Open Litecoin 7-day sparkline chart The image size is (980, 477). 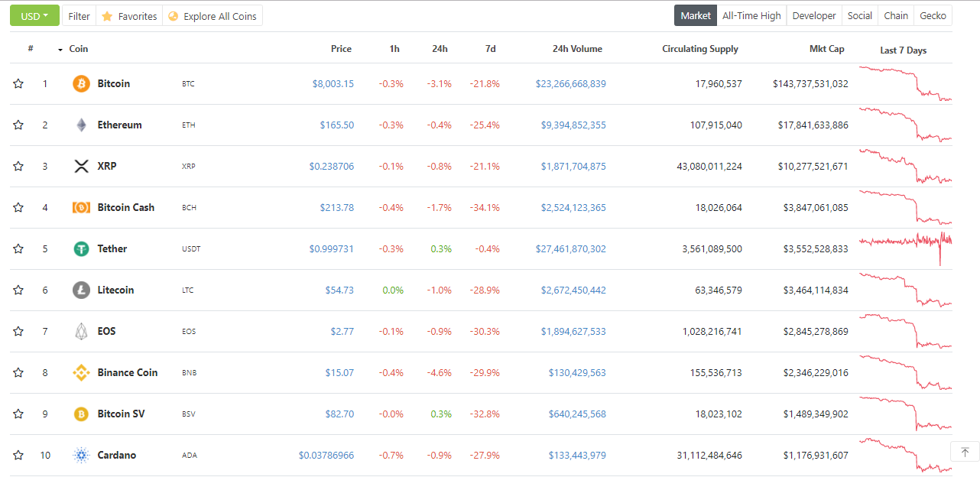click(906, 290)
